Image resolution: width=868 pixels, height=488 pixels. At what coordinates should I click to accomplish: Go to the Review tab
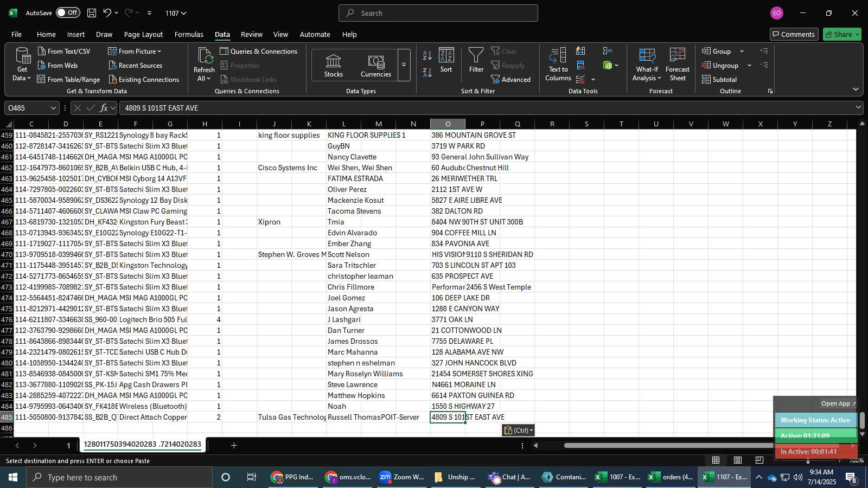pos(252,34)
